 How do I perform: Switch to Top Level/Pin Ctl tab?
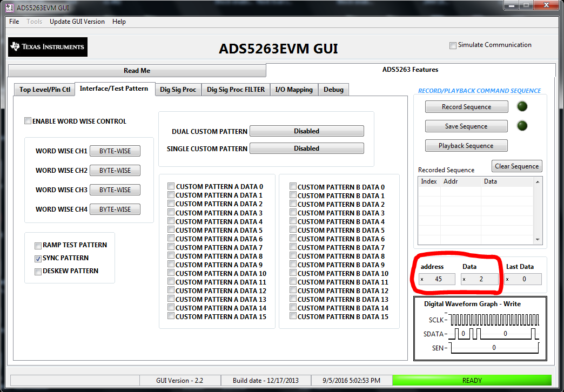tap(45, 90)
